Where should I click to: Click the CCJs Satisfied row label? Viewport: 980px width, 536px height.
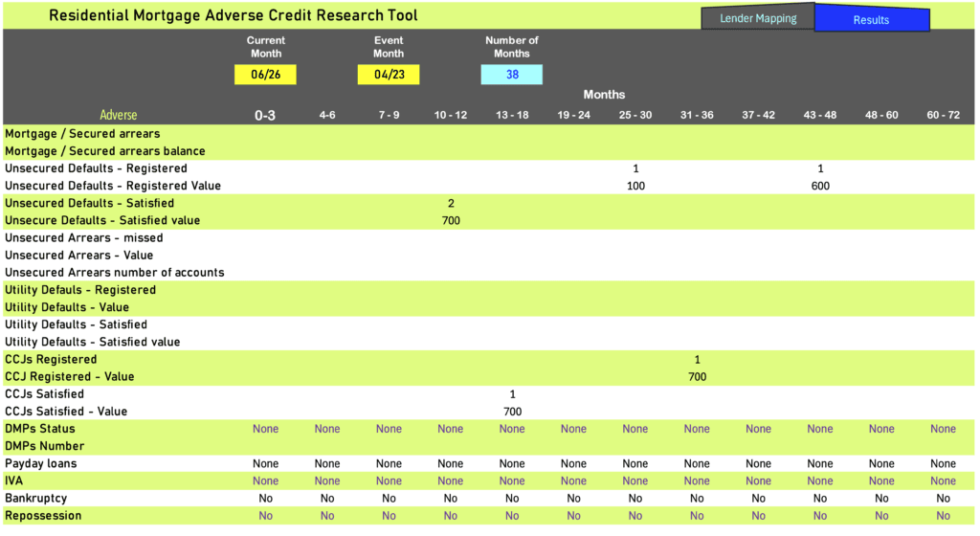[44, 394]
